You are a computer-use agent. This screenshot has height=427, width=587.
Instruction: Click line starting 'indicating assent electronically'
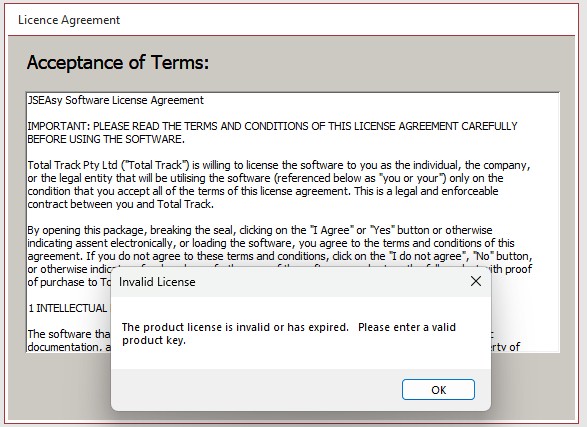[271, 243]
